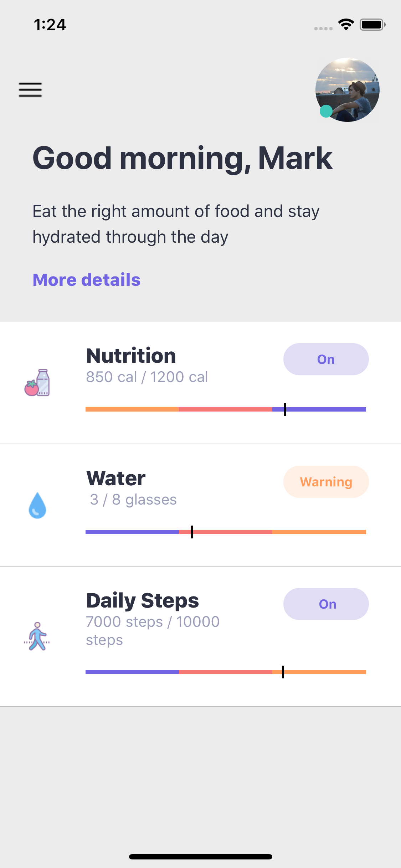Tap the cellular signal dots
The width and height of the screenshot is (401, 868).
[x=323, y=29]
